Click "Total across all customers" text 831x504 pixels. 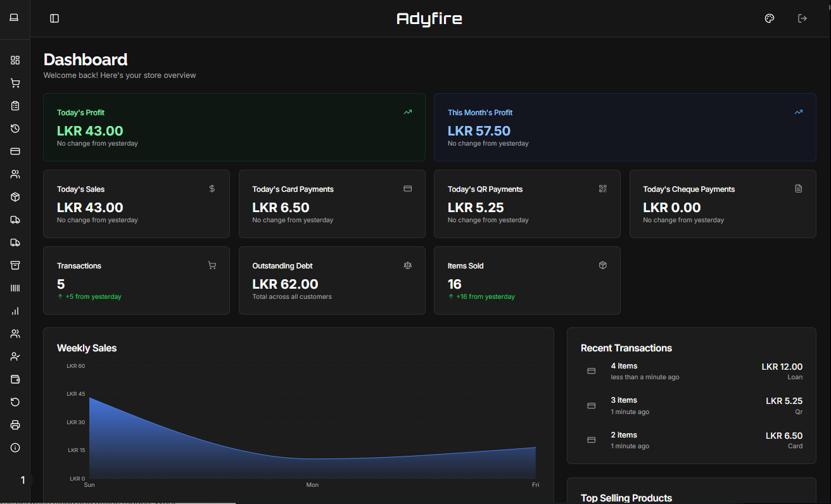coord(292,296)
